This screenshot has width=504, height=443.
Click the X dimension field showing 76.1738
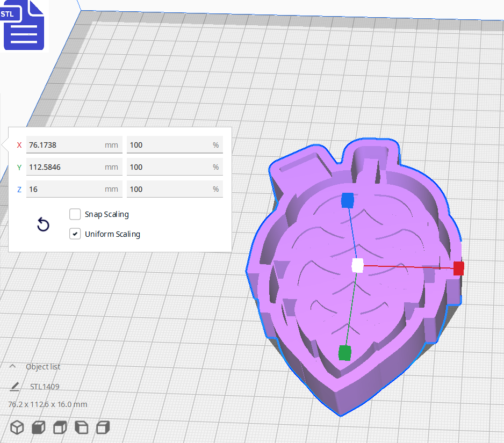coord(74,144)
